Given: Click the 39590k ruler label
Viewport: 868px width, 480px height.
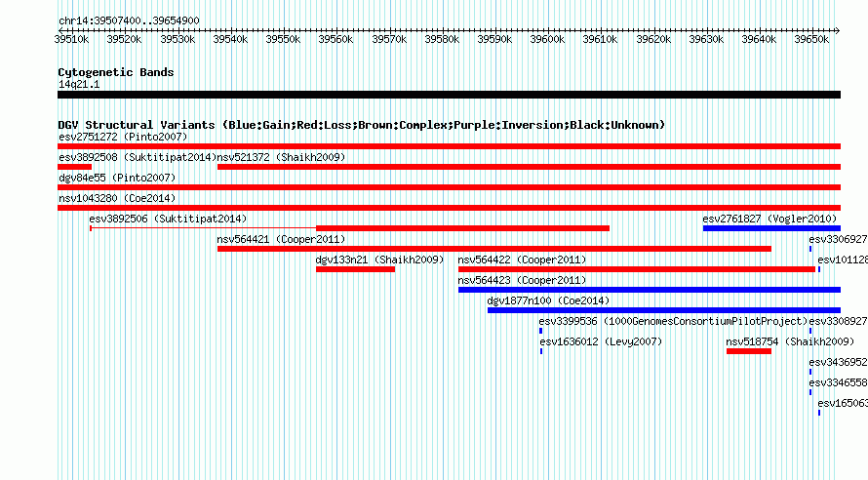Looking at the screenshot, I should coord(494,39).
